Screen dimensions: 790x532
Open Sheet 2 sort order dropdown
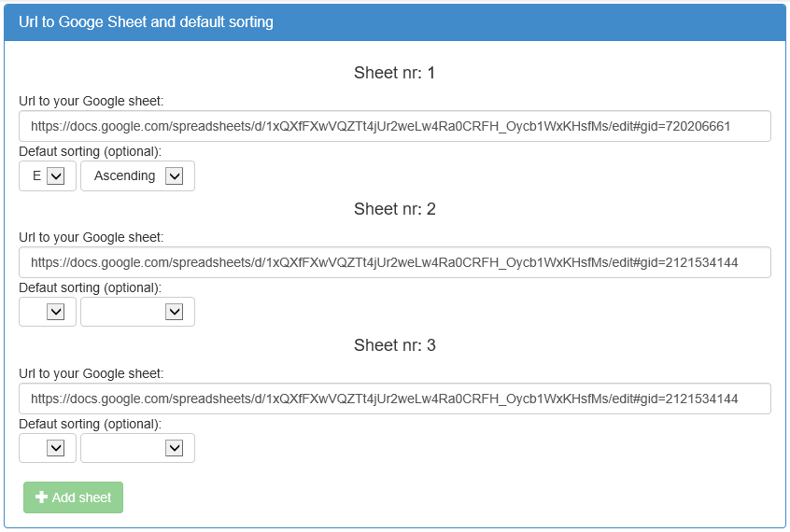coord(137,312)
